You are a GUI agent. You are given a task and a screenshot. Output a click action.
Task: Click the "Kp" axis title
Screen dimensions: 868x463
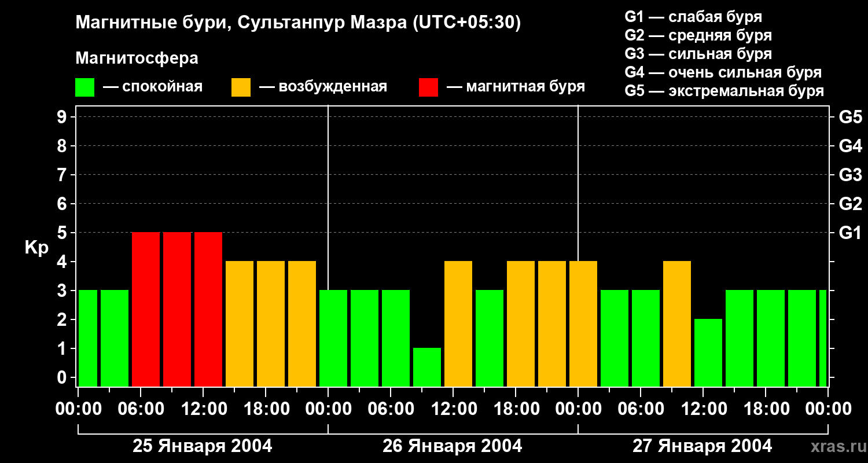click(x=37, y=247)
